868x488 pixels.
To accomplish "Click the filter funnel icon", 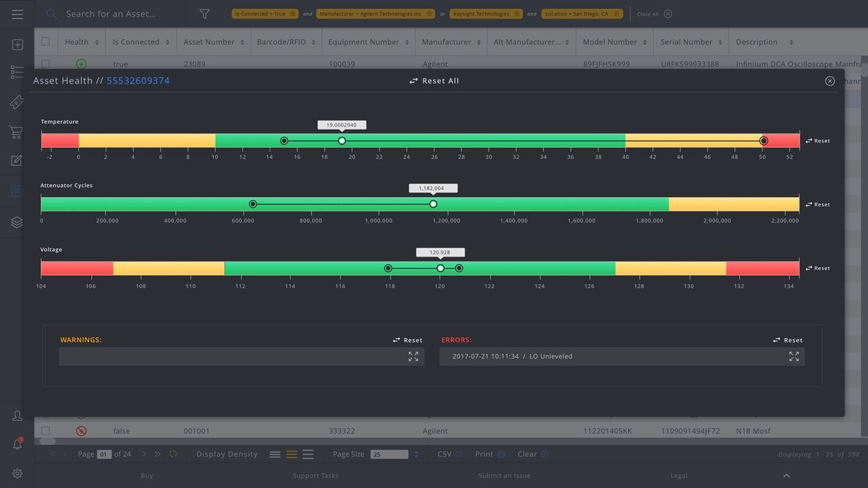I will point(204,14).
